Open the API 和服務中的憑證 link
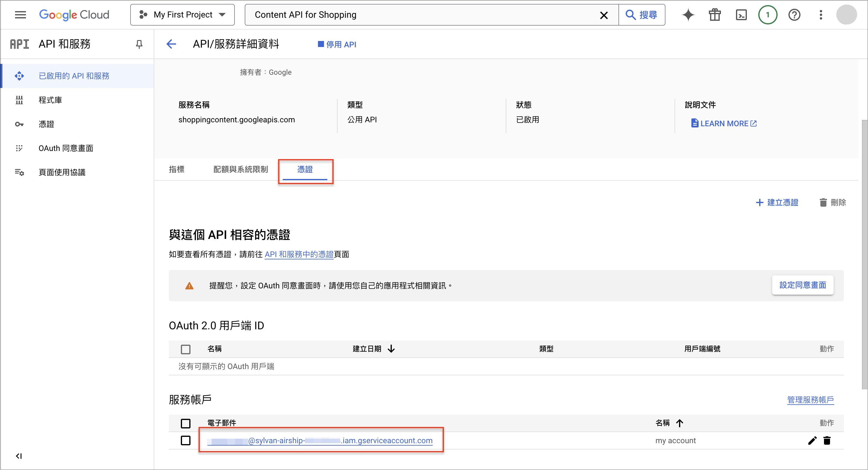The width and height of the screenshot is (868, 470). coord(299,254)
